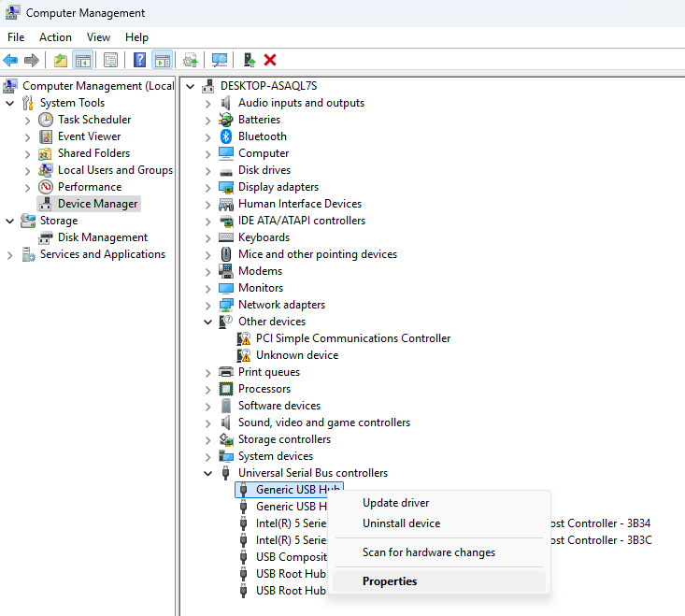Expand the Local Users and Groups node
The width and height of the screenshot is (685, 616).
point(27,171)
